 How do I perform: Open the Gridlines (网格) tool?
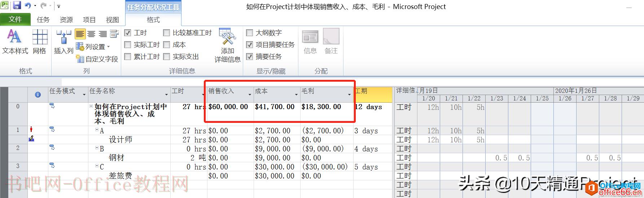39,42
